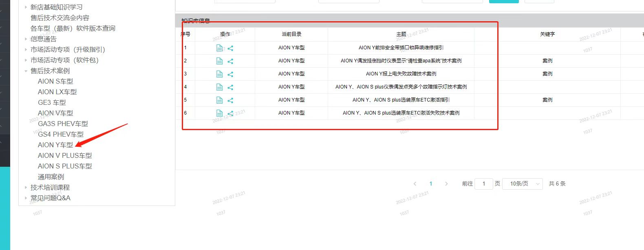Click the share icon in row 5
This screenshot has height=250, width=644.
tap(230, 100)
